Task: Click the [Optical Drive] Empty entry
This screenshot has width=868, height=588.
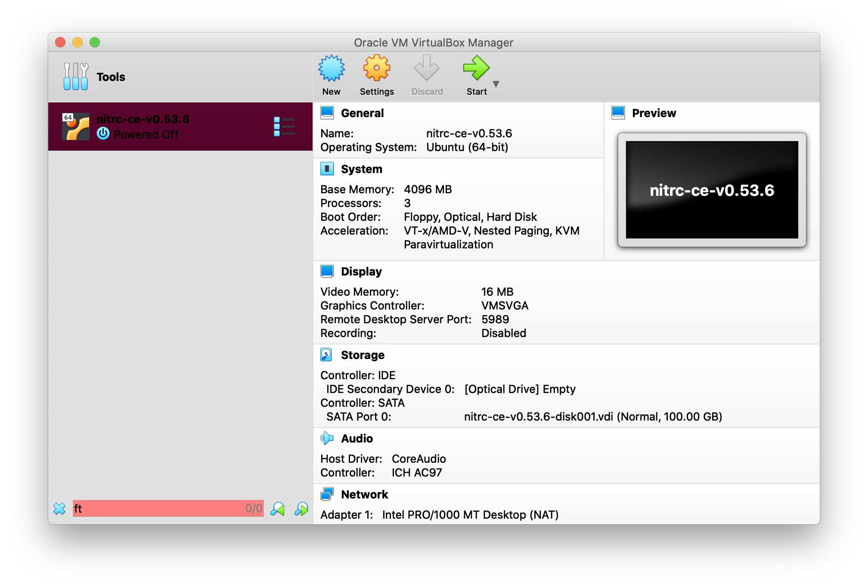Action: click(520, 389)
